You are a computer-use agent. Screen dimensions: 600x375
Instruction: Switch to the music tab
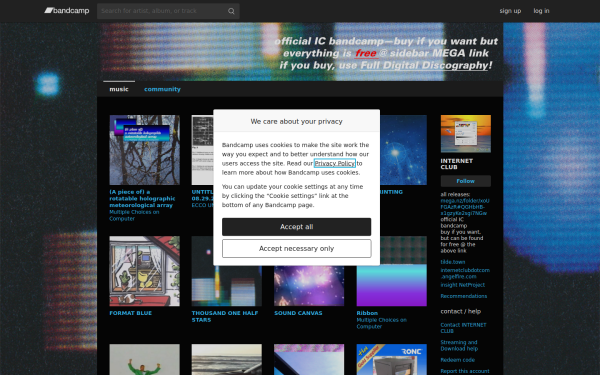click(x=119, y=89)
